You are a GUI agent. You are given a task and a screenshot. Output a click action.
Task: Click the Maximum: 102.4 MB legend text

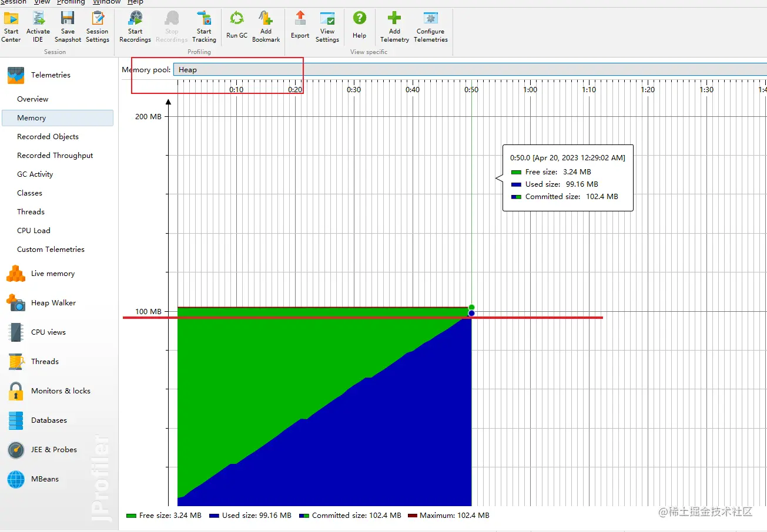[454, 516]
